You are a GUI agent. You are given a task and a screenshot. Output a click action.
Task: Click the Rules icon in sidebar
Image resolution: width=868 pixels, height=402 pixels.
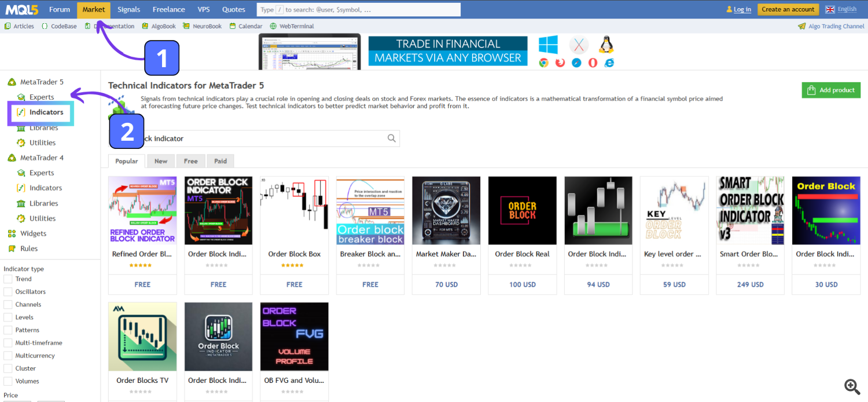click(12, 248)
